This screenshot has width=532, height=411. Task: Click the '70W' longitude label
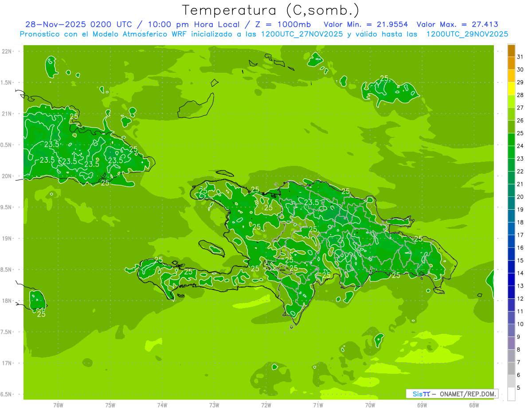point(370,405)
